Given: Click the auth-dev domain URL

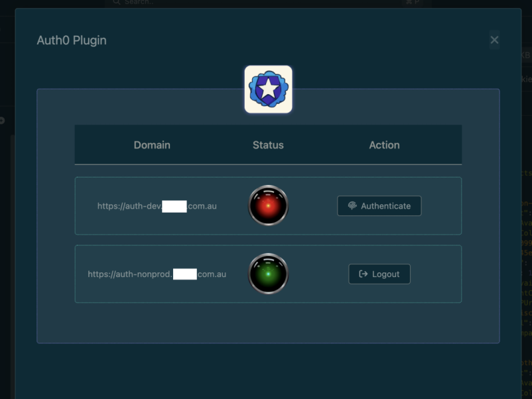Looking at the screenshot, I should (157, 206).
